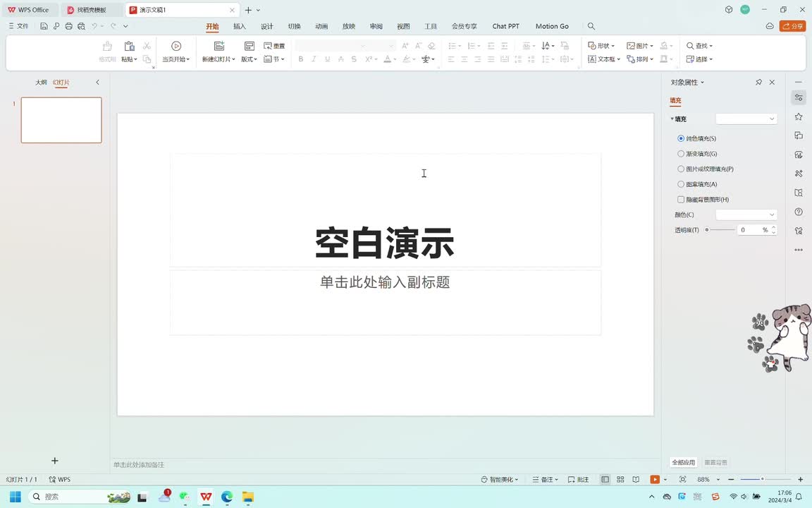Image resolution: width=812 pixels, height=508 pixels.
Task: Expand the 智能美化 menu in status bar
Action: tap(500, 480)
